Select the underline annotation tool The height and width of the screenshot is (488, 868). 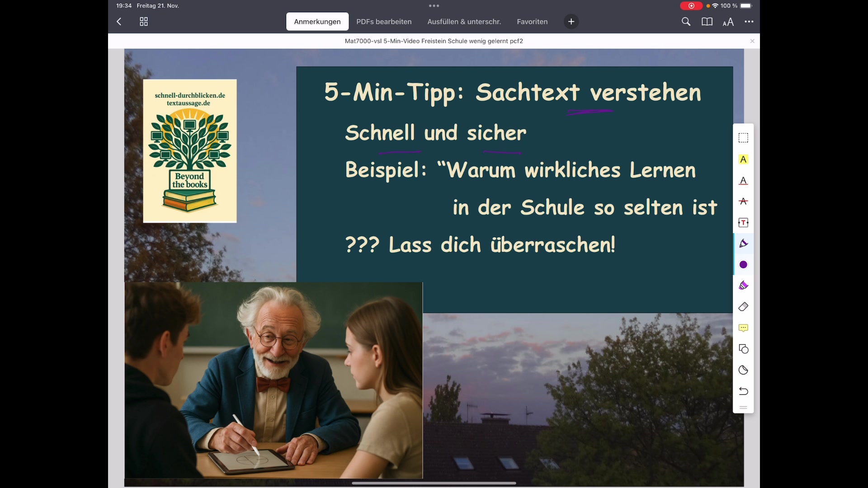(743, 181)
